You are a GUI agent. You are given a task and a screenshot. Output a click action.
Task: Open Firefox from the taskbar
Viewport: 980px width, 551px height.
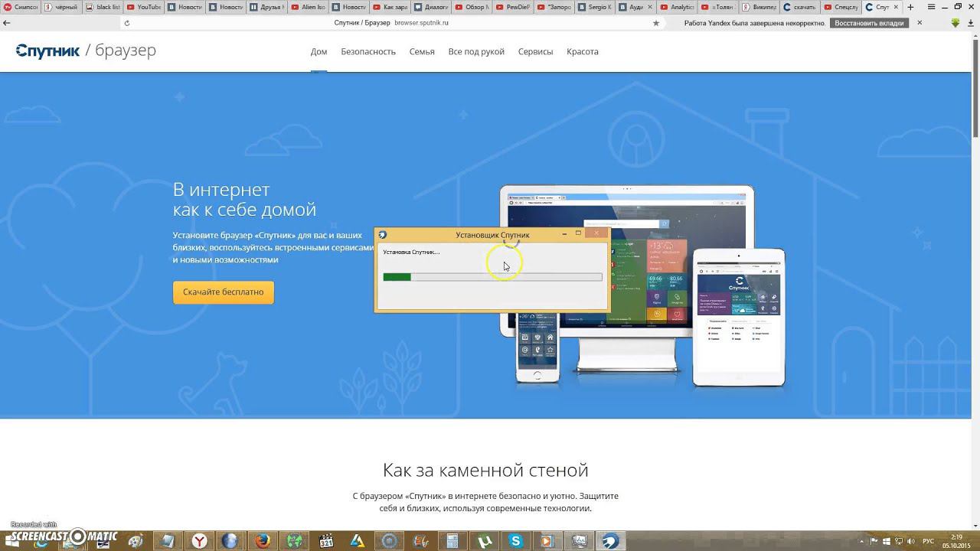point(263,541)
